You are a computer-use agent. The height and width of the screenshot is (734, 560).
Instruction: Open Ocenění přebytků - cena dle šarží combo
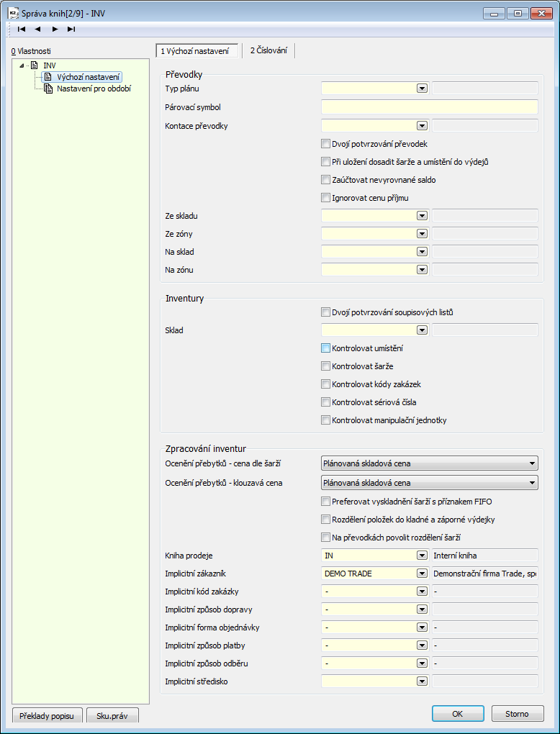coord(430,463)
